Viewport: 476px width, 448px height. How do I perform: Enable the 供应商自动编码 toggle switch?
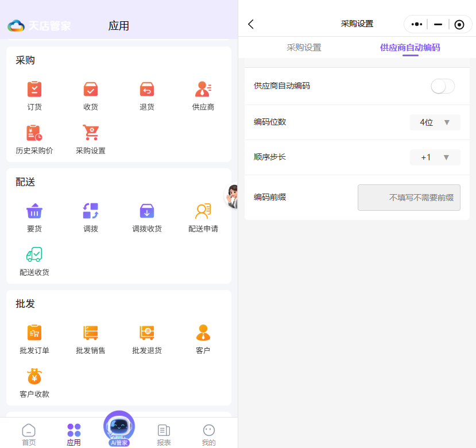point(442,86)
